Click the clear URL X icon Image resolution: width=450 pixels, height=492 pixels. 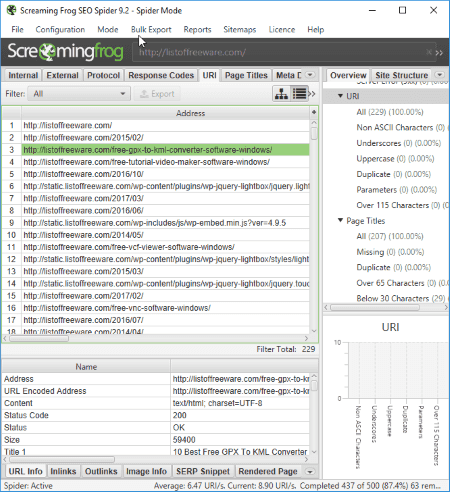point(429,52)
